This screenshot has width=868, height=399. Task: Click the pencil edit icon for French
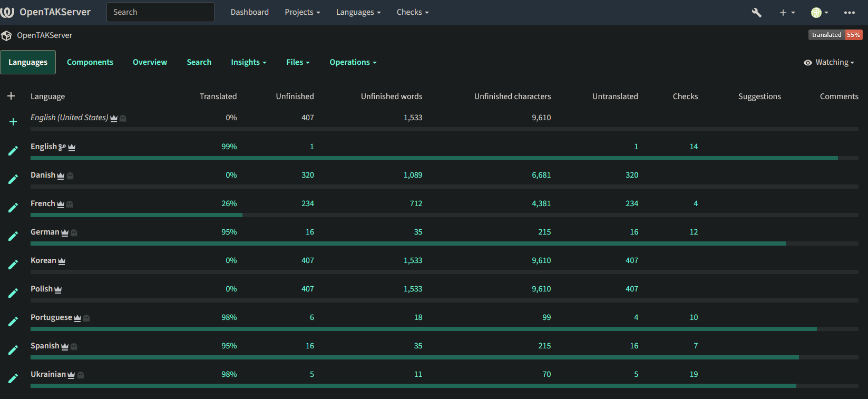[x=13, y=208]
